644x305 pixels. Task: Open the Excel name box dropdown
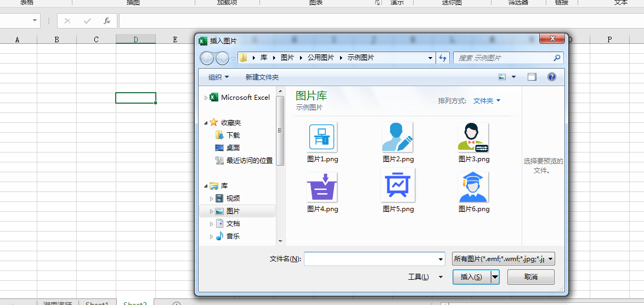click(x=35, y=20)
